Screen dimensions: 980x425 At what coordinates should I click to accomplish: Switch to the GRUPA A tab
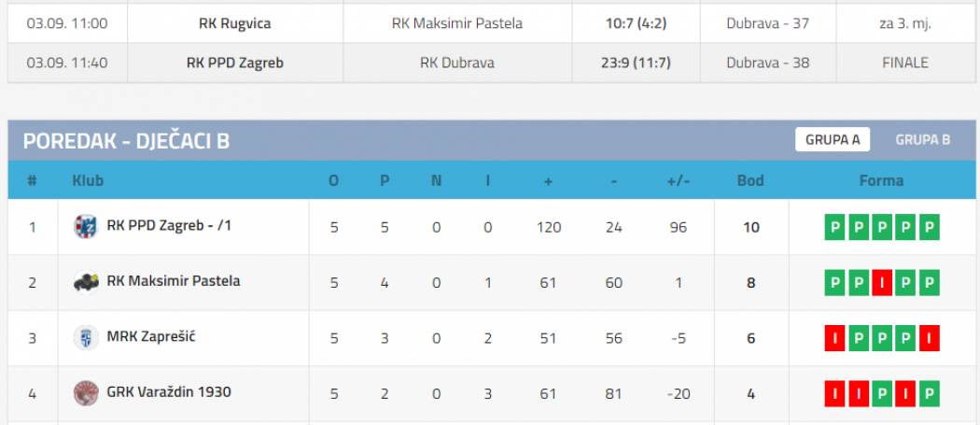(x=833, y=139)
